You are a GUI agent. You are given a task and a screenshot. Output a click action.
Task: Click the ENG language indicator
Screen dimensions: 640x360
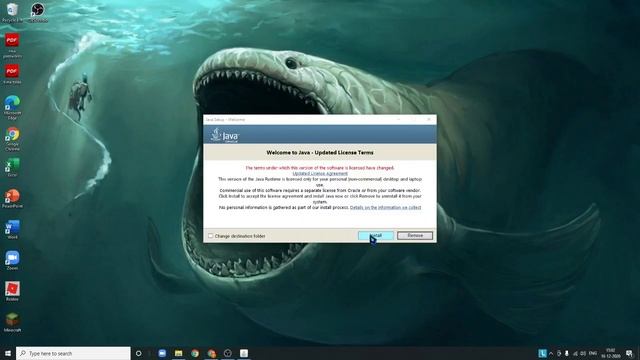[x=593, y=353]
